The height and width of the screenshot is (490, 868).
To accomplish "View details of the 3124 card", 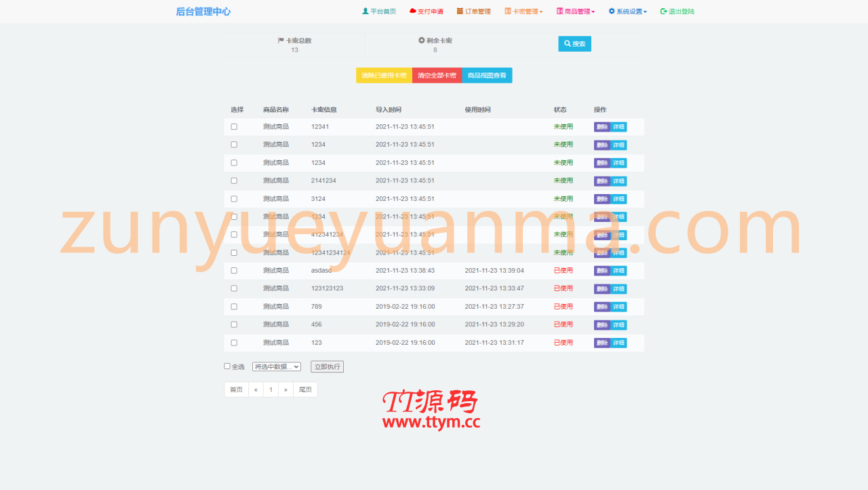I will click(x=618, y=199).
